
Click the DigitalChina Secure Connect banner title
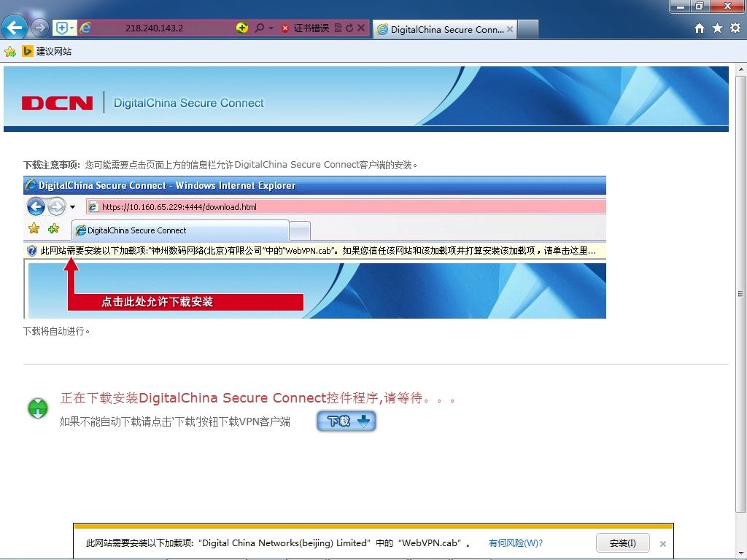click(189, 103)
